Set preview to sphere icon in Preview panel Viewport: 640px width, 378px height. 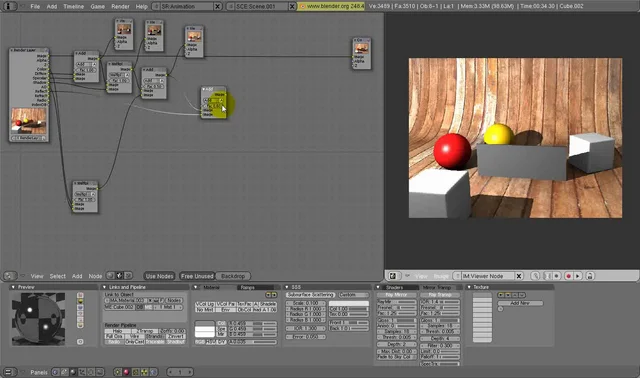[80, 301]
